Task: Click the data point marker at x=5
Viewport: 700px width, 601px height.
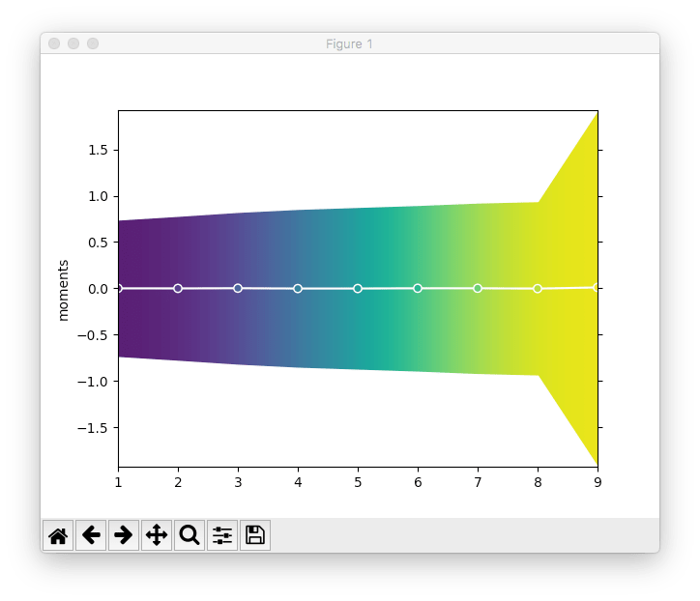Action: pyautogui.click(x=358, y=289)
